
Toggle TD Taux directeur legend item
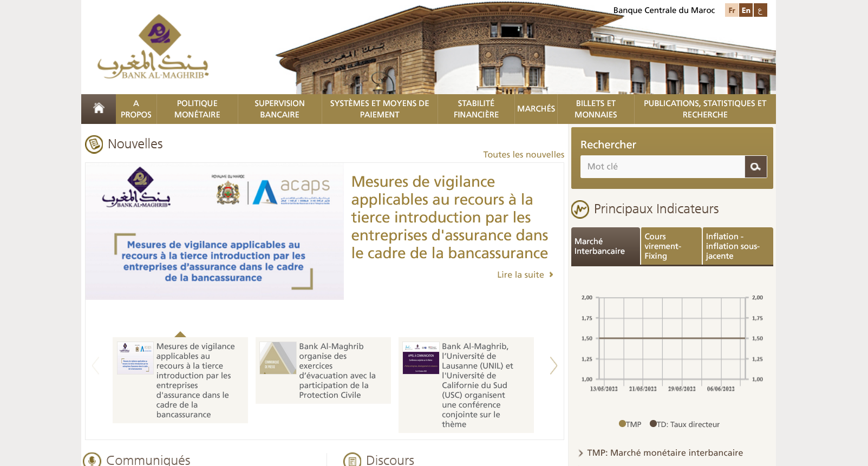(x=685, y=424)
